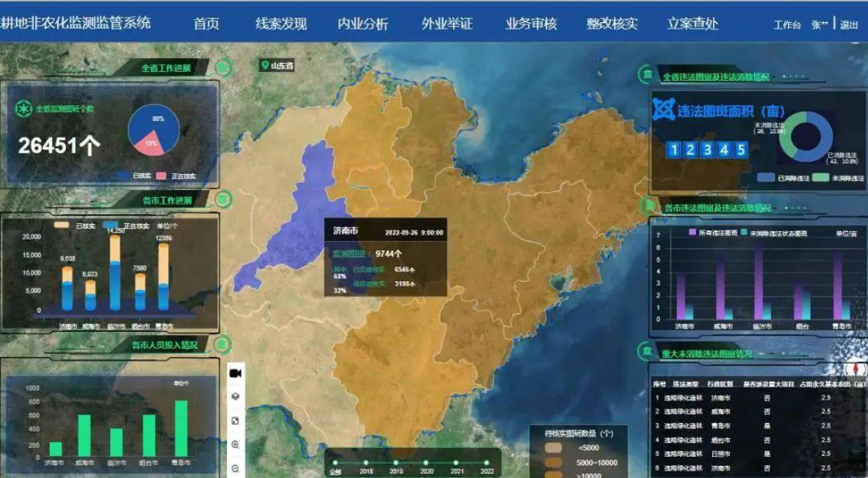This screenshot has height=478, width=868.
Task: Click 济南市 bar showing 9,638
Action: (x=67, y=289)
